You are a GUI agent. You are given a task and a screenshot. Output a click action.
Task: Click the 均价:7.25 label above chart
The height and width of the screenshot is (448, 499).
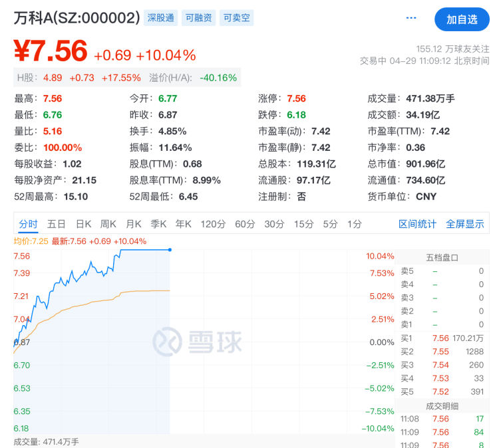pos(31,241)
